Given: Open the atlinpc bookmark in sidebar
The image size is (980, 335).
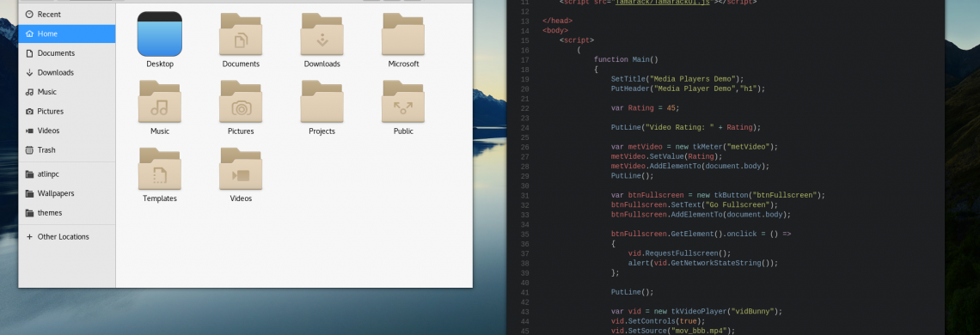Looking at the screenshot, I should pyautogui.click(x=67, y=174).
